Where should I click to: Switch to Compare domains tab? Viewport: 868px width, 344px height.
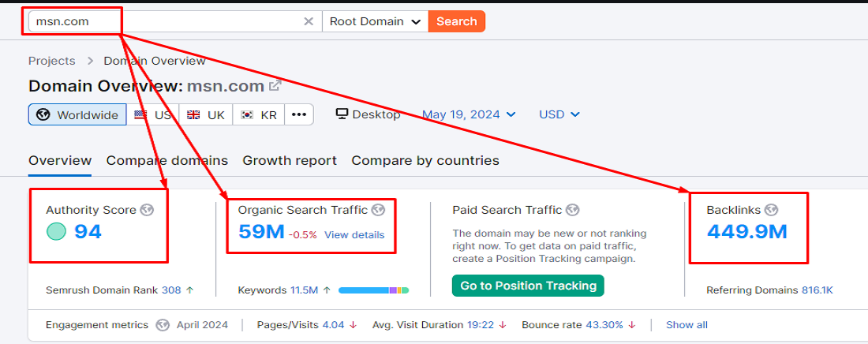point(167,161)
